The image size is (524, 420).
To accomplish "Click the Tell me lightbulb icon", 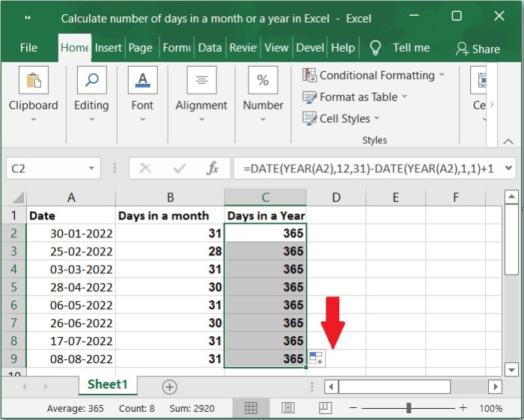I will (375, 48).
